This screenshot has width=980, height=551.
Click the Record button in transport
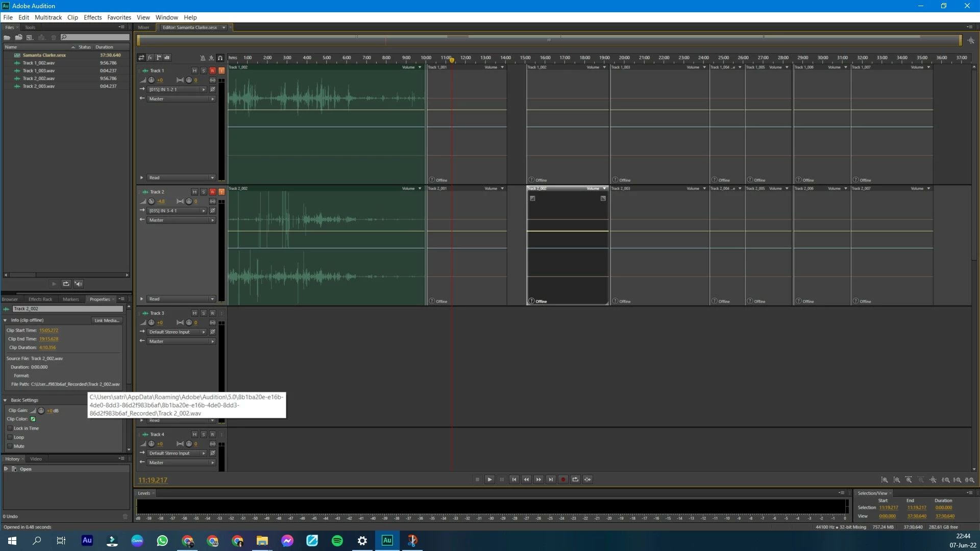563,480
